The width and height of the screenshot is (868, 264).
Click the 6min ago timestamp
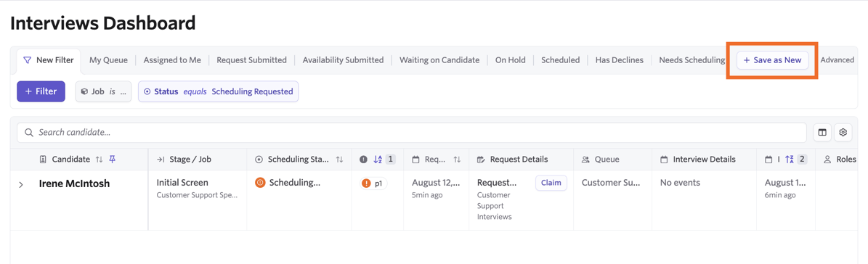pos(780,195)
